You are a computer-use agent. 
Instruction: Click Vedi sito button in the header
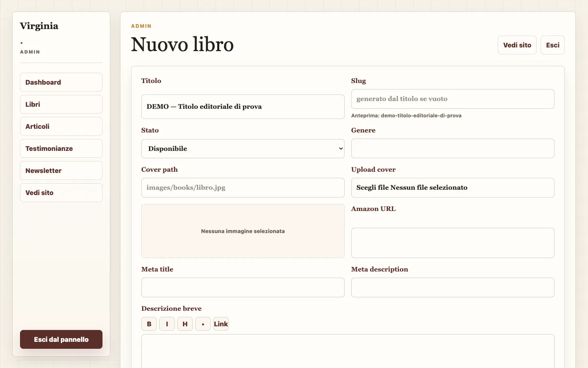pos(517,45)
